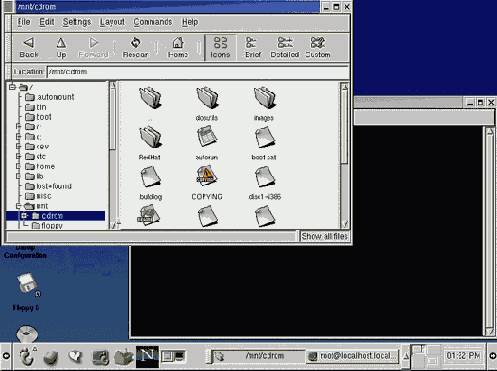497x371 pixels.
Task: Click terminal window scrollbar down arrow
Action: pos(490,331)
